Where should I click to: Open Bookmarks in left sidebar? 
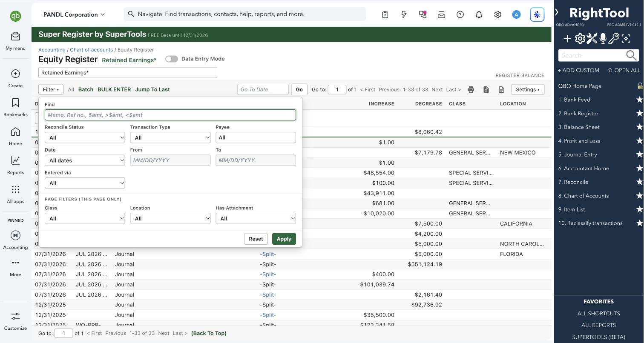(x=15, y=107)
